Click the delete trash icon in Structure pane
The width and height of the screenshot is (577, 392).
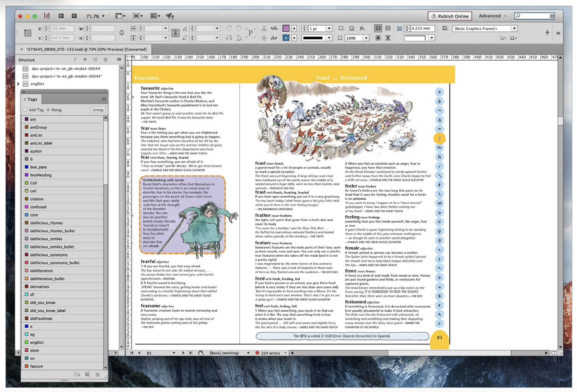[106, 59]
